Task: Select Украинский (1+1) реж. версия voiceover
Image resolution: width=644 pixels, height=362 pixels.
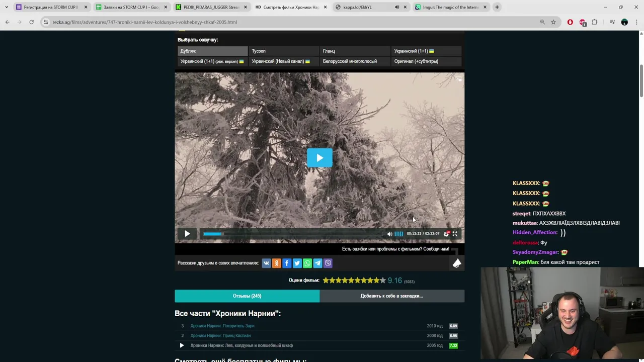Action: (212, 61)
